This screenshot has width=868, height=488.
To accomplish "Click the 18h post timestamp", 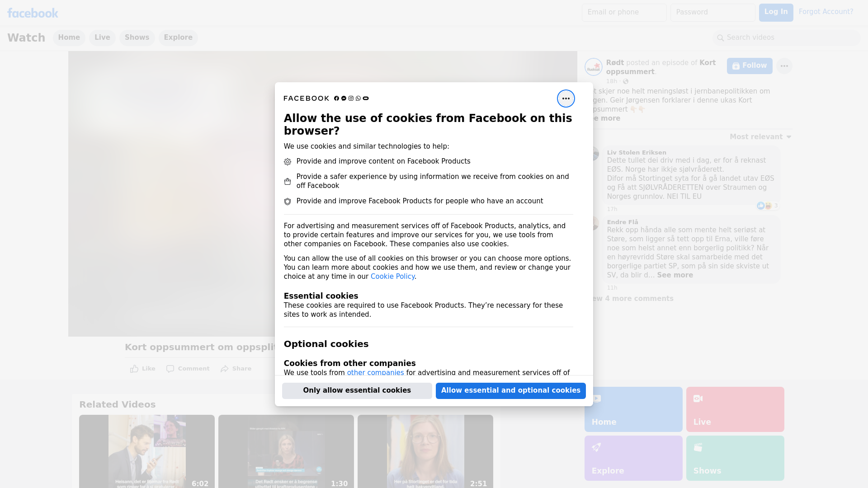I will 612,81.
